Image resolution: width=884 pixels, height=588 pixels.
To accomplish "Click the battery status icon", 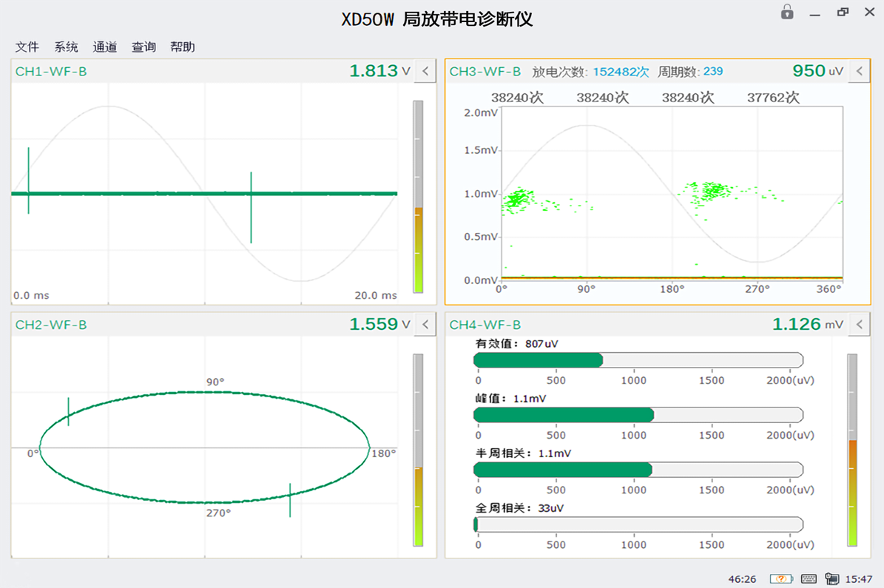I will pos(780,578).
